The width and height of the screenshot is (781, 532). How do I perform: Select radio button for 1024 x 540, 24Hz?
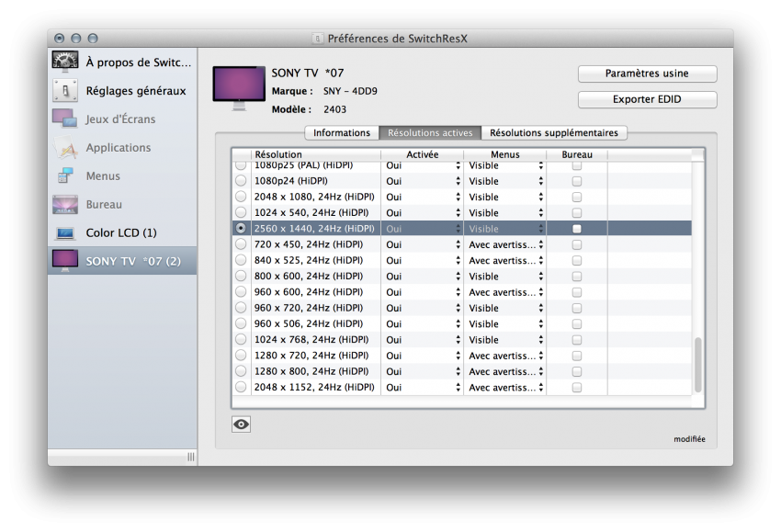tap(241, 212)
